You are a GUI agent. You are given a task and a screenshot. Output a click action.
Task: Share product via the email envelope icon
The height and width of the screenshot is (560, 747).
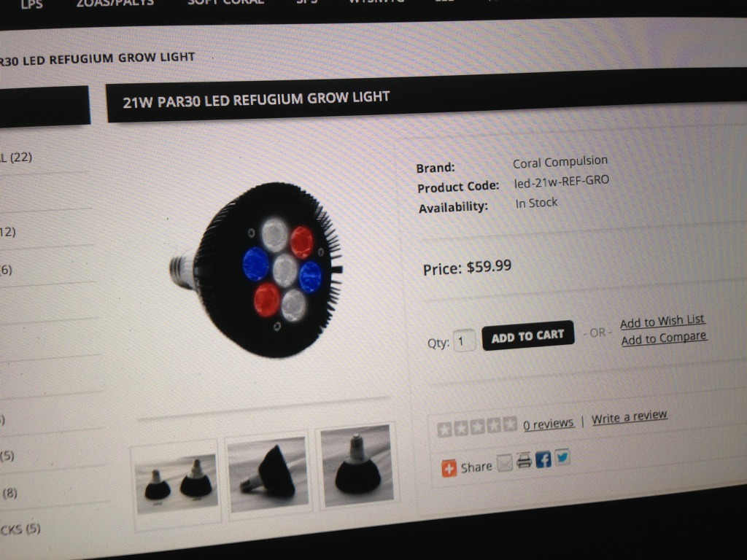coord(505,462)
